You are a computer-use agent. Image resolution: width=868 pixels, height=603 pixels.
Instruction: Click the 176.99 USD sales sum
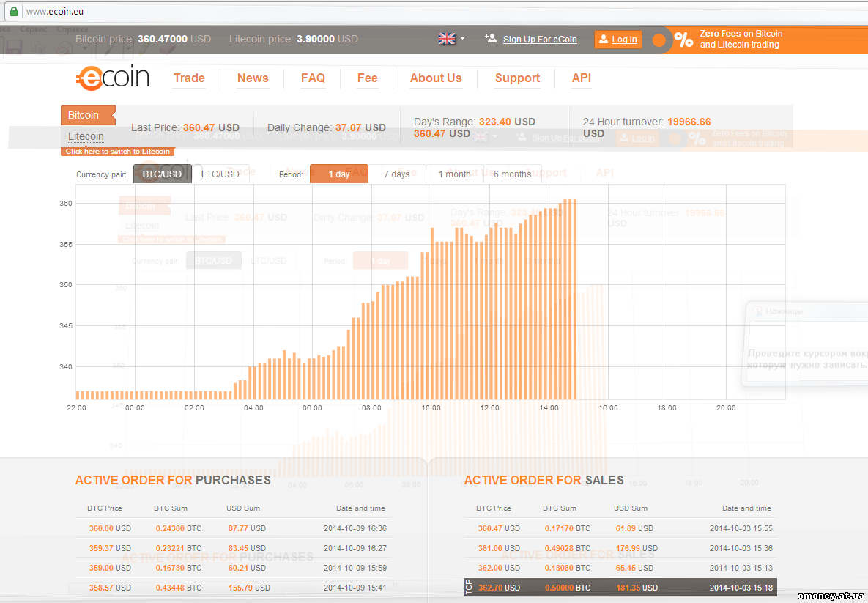point(637,548)
